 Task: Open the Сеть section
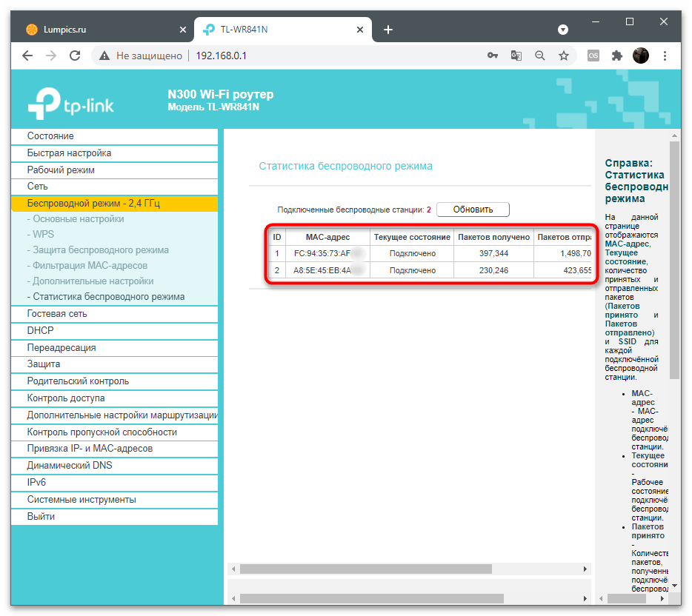114,186
